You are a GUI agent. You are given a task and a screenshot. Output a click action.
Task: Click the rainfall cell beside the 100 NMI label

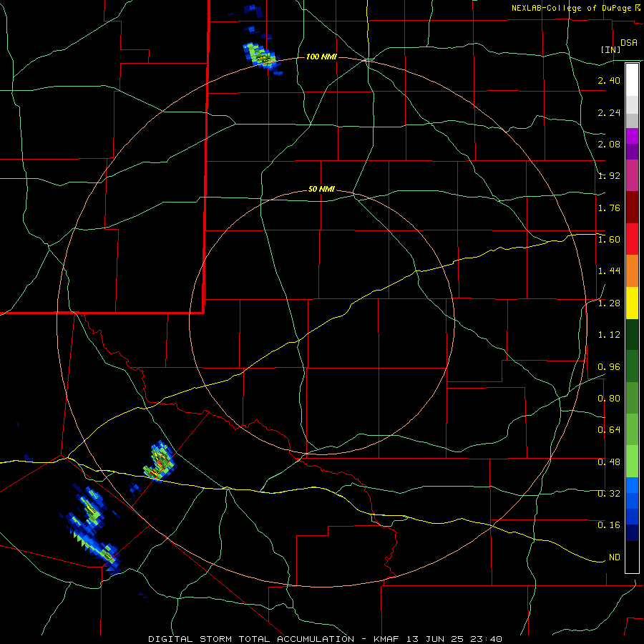[x=260, y=57]
